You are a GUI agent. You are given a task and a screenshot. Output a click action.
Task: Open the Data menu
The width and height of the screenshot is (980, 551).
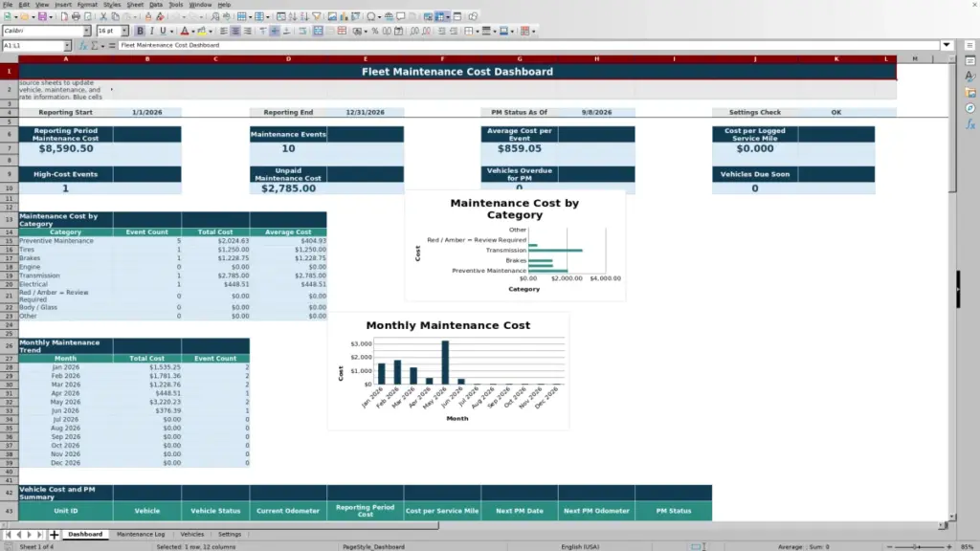pyautogui.click(x=156, y=5)
